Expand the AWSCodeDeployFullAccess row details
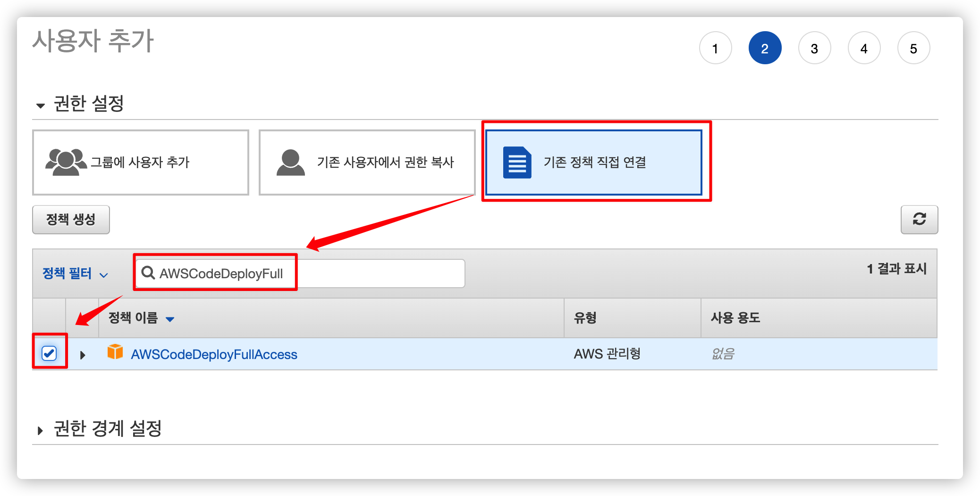Screen dimensions: 980x496 click(83, 355)
